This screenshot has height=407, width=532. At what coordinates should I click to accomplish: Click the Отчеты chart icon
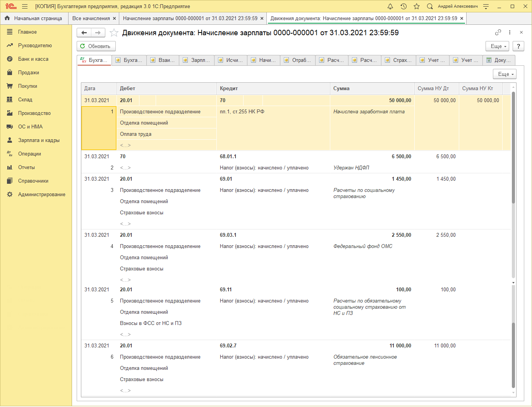click(x=10, y=167)
